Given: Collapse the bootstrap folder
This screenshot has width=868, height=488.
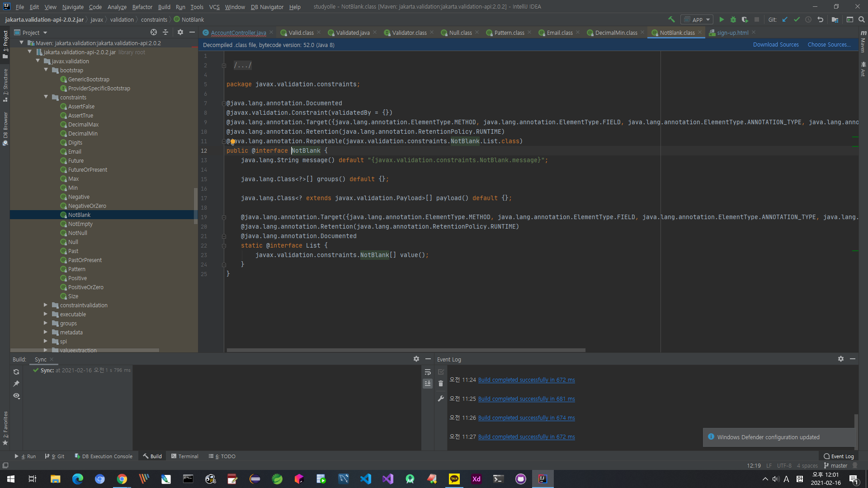Looking at the screenshot, I should pos(46,70).
